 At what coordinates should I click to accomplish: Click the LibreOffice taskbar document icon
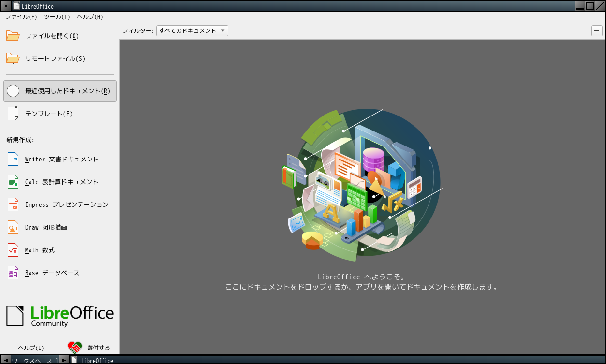pyautogui.click(x=74, y=360)
